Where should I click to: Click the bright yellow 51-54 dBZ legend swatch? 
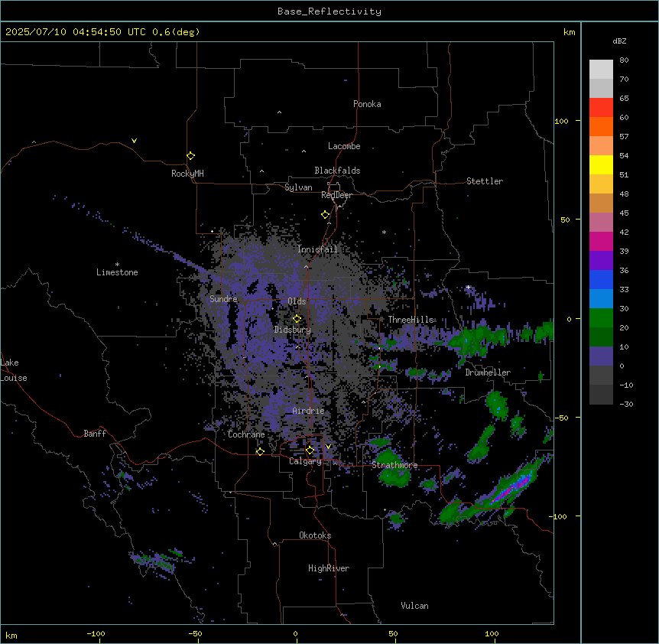601,164
